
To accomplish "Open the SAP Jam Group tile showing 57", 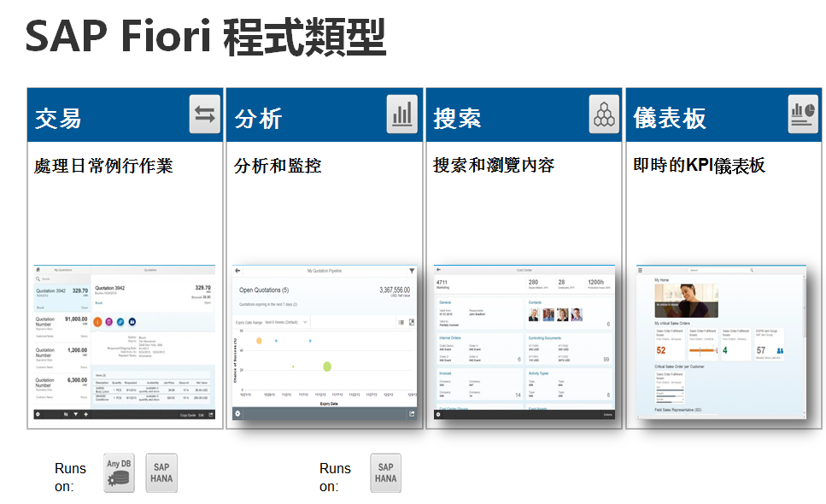I will (x=769, y=344).
